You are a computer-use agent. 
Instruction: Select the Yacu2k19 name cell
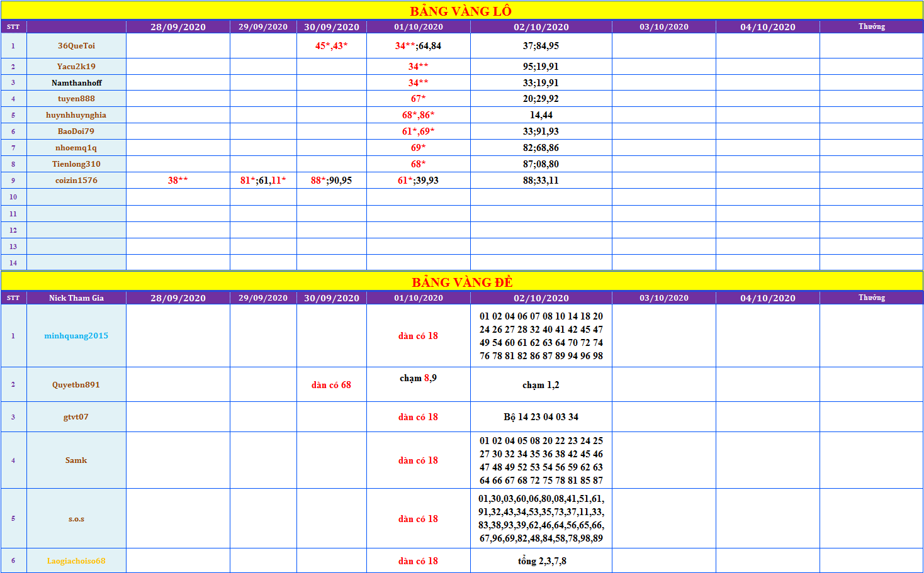click(76, 66)
